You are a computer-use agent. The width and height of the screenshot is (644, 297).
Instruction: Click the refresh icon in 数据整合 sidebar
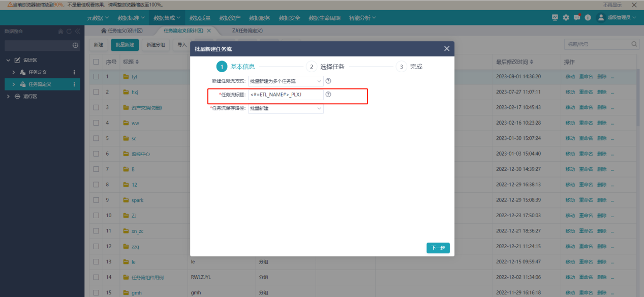69,31
